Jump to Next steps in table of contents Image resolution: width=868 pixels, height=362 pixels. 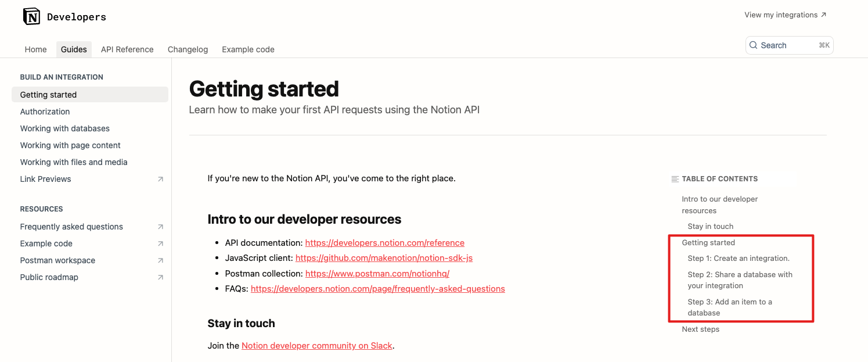(700, 329)
